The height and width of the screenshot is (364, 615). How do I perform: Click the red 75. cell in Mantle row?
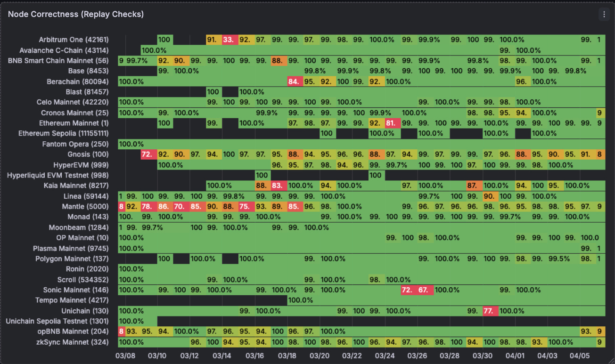246,206
